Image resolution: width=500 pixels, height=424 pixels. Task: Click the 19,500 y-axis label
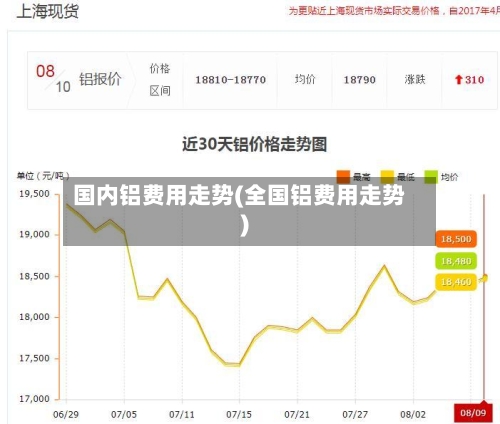click(x=34, y=194)
